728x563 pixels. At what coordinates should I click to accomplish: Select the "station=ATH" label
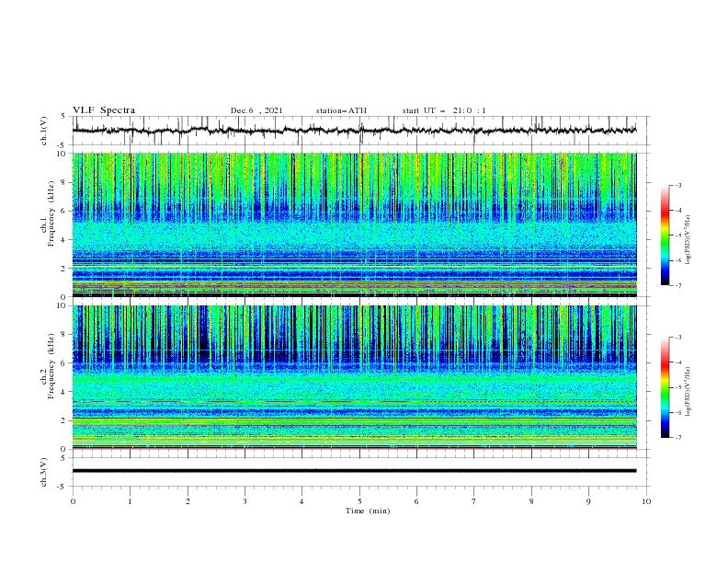341,110
